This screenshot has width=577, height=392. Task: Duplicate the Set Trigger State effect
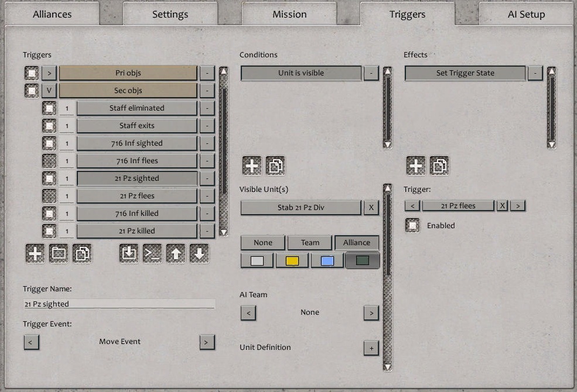pyautogui.click(x=439, y=166)
